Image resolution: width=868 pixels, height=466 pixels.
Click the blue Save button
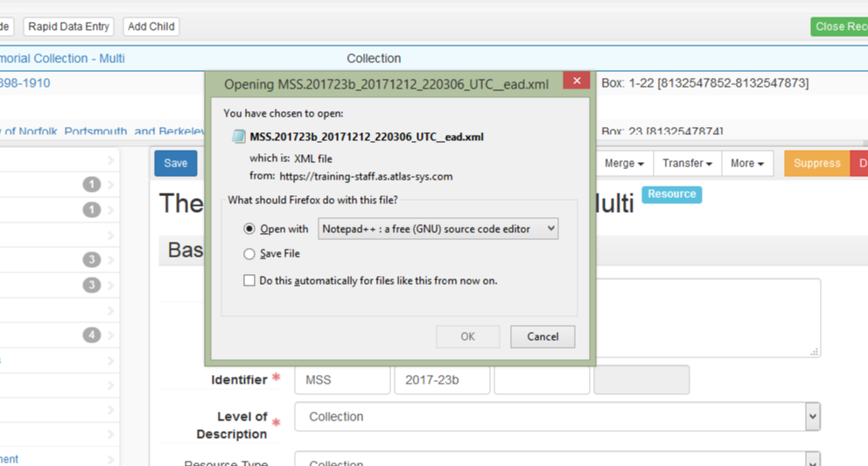[176, 164]
